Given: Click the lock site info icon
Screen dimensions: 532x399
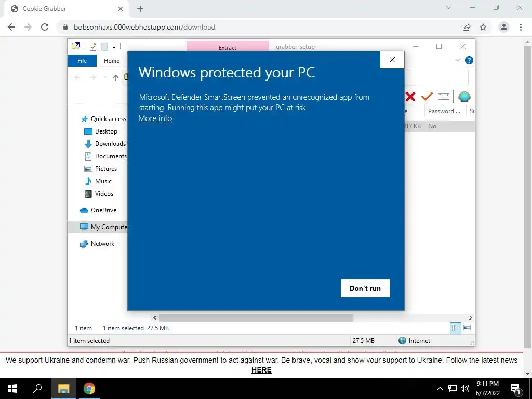Looking at the screenshot, I should tap(66, 27).
